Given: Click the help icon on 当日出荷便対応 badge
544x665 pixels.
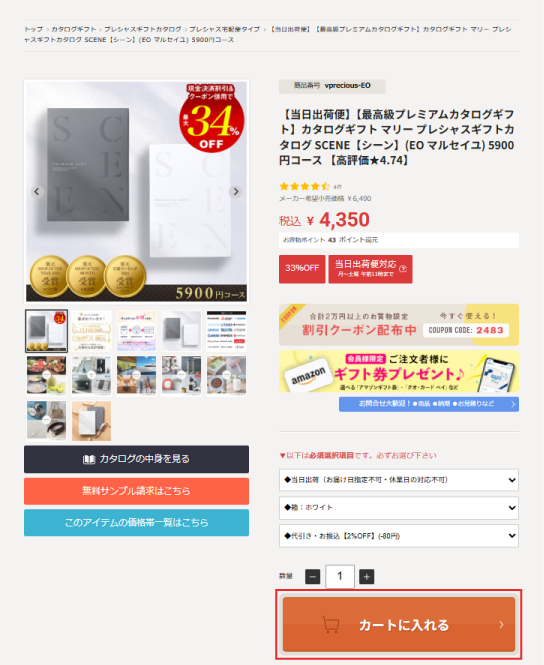Looking at the screenshot, I should tap(403, 268).
